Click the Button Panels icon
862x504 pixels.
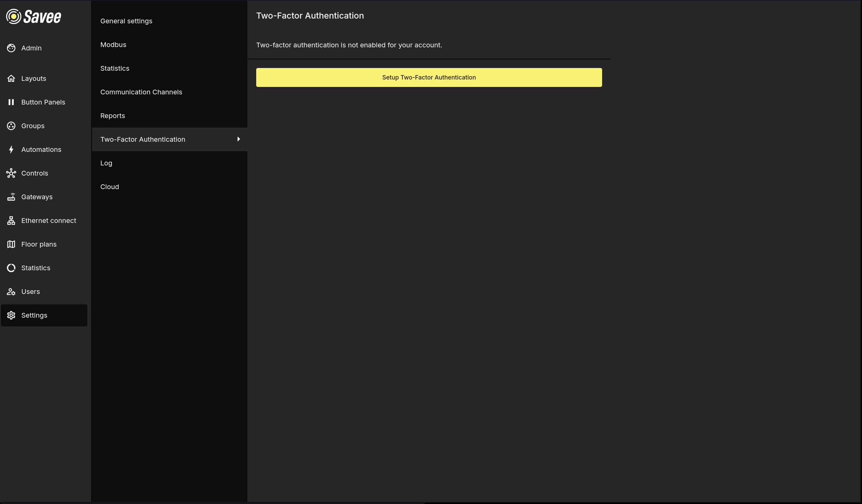pyautogui.click(x=11, y=102)
